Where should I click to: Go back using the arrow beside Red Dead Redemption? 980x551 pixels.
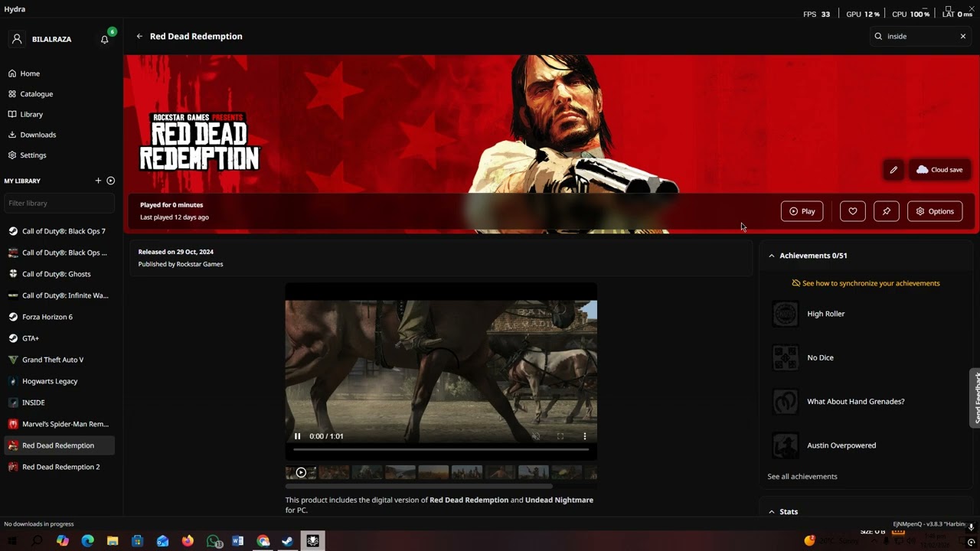coord(139,36)
